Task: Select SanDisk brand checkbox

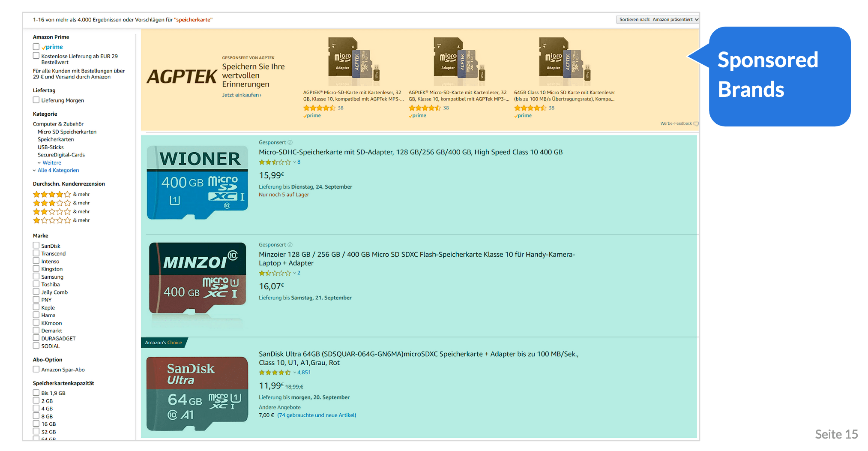Action: pyautogui.click(x=36, y=245)
